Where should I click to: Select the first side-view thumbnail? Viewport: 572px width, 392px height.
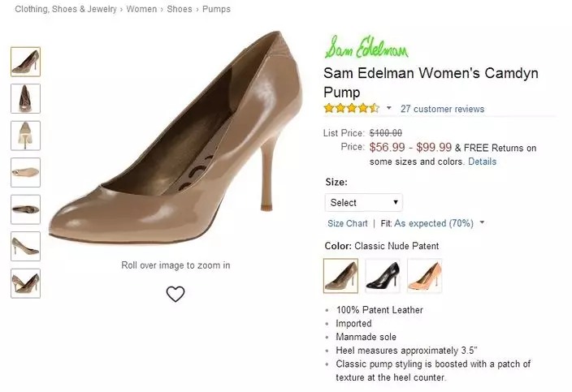(25, 62)
